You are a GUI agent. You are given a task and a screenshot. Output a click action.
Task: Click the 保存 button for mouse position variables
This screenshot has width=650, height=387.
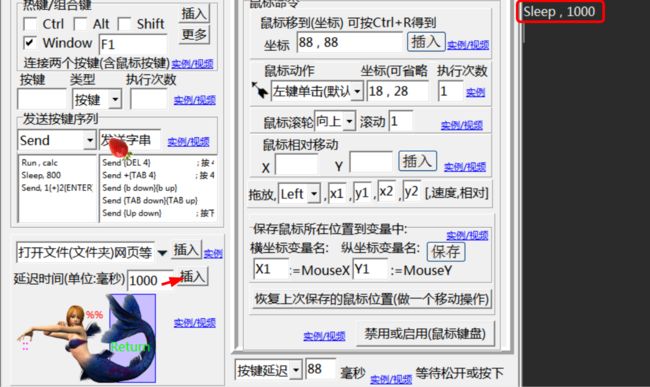(x=446, y=252)
